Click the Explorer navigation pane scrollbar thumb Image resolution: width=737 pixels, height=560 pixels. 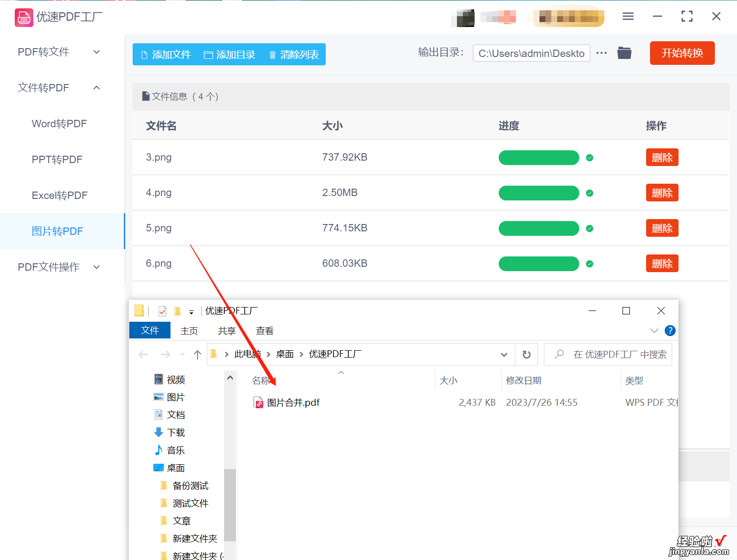pyautogui.click(x=230, y=505)
